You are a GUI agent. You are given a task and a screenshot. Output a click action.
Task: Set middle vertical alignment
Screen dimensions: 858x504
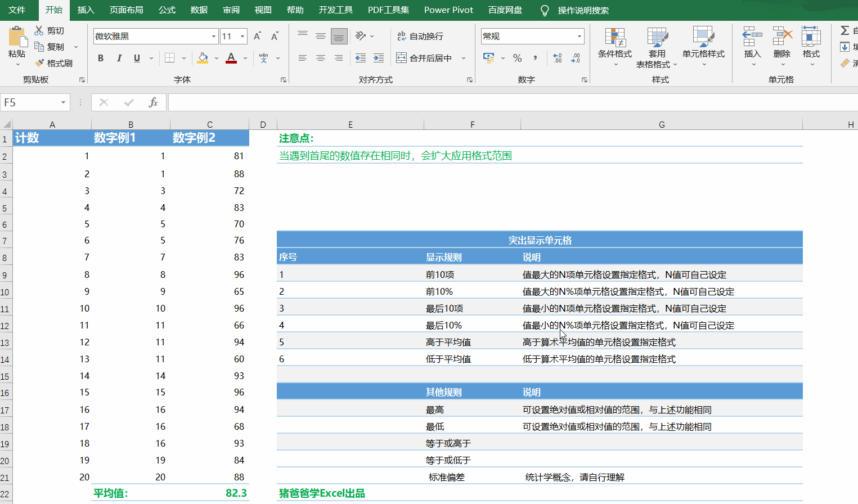pyautogui.click(x=321, y=36)
